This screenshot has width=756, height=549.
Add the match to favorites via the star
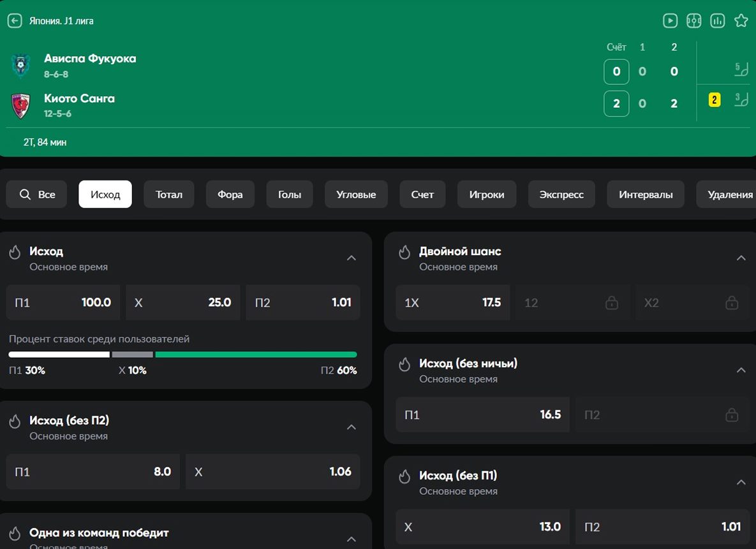[741, 20]
